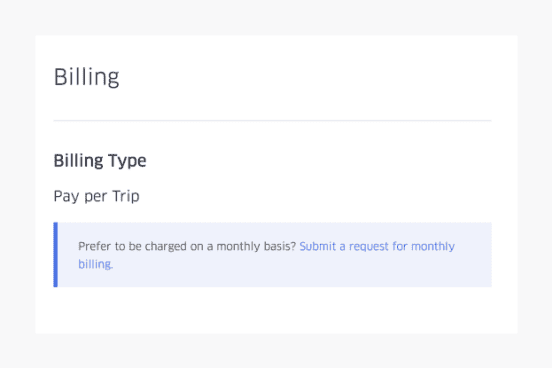Image resolution: width=552 pixels, height=368 pixels.
Task: Click the horizontal divider under the Billing heading
Action: [272, 120]
